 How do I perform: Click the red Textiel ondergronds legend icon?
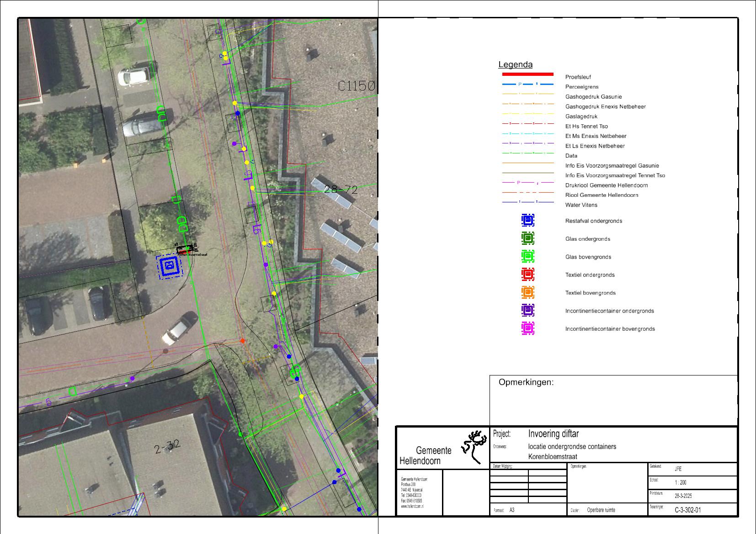(x=528, y=274)
